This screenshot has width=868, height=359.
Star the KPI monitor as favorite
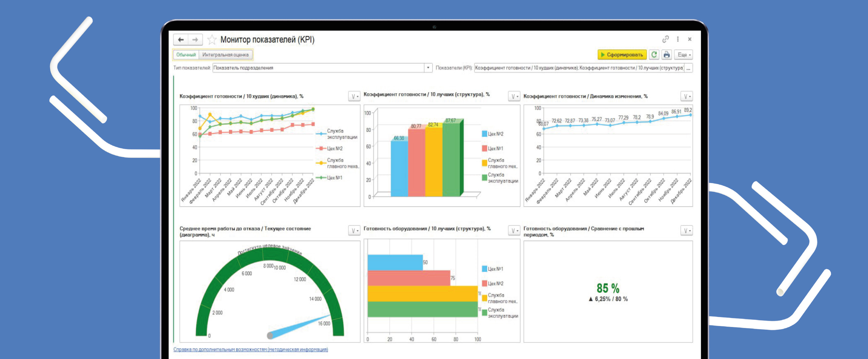(x=212, y=40)
